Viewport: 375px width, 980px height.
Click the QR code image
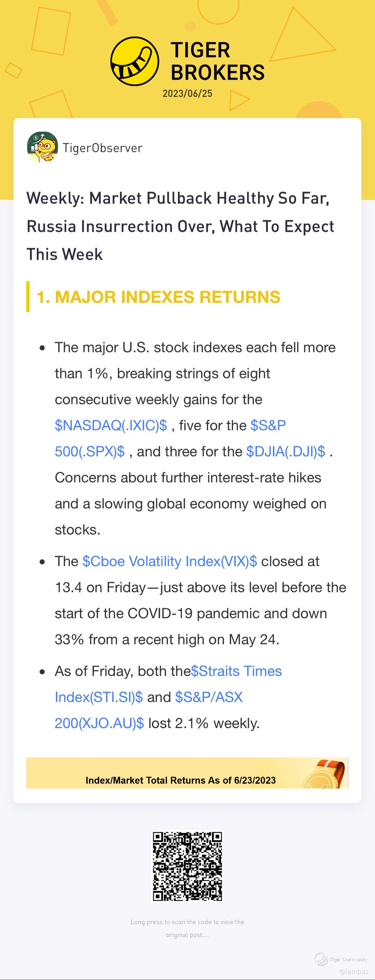(187, 866)
